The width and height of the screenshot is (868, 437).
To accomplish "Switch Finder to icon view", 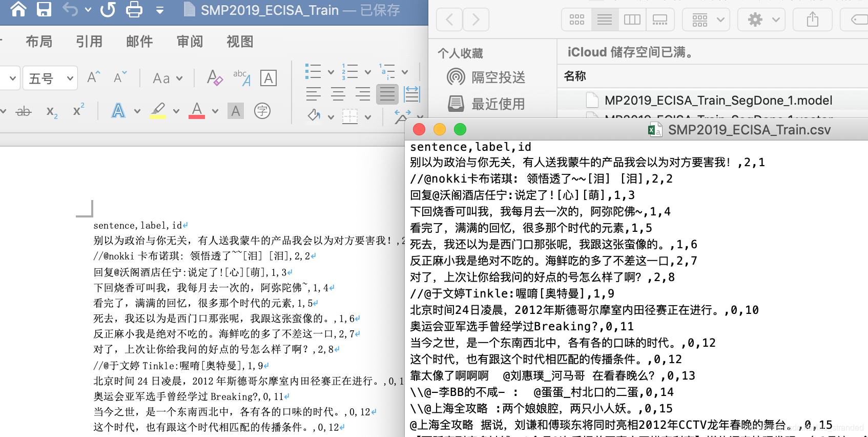I will [577, 19].
